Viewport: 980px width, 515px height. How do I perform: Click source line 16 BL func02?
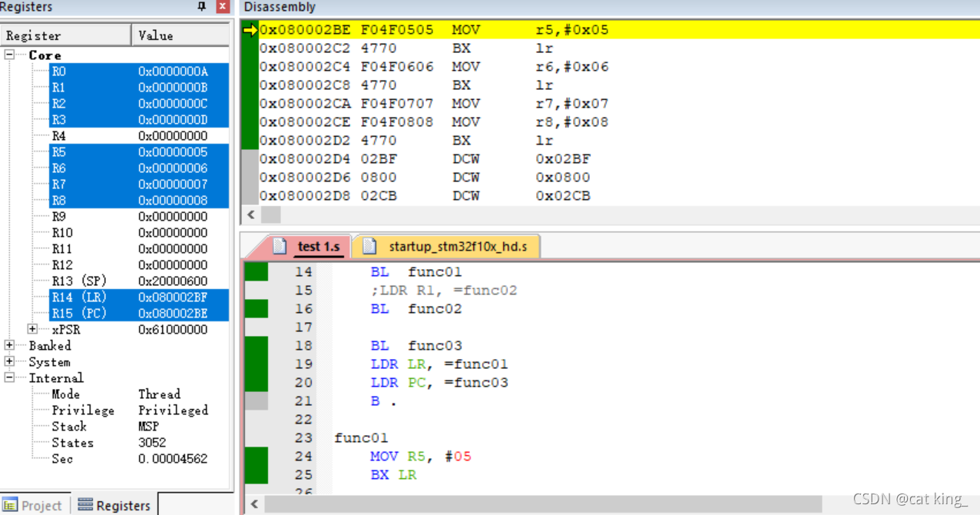click(x=416, y=309)
